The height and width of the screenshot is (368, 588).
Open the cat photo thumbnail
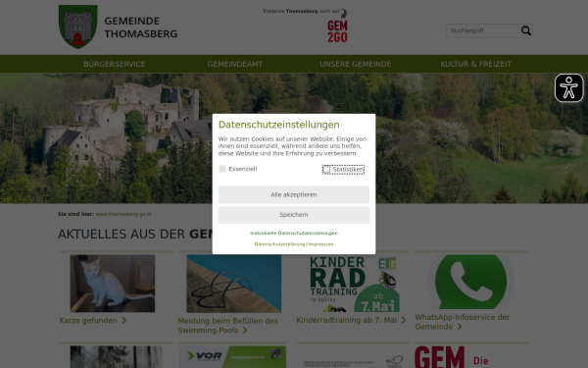point(113,284)
